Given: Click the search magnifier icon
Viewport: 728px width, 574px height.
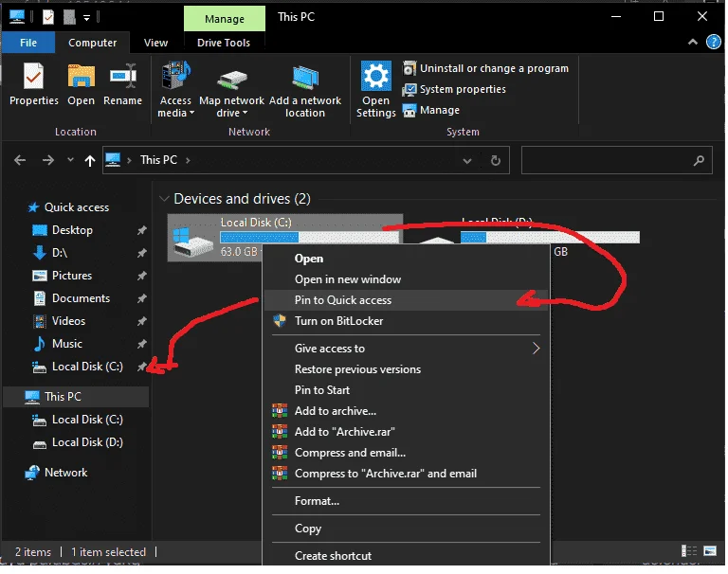Looking at the screenshot, I should point(699,161).
